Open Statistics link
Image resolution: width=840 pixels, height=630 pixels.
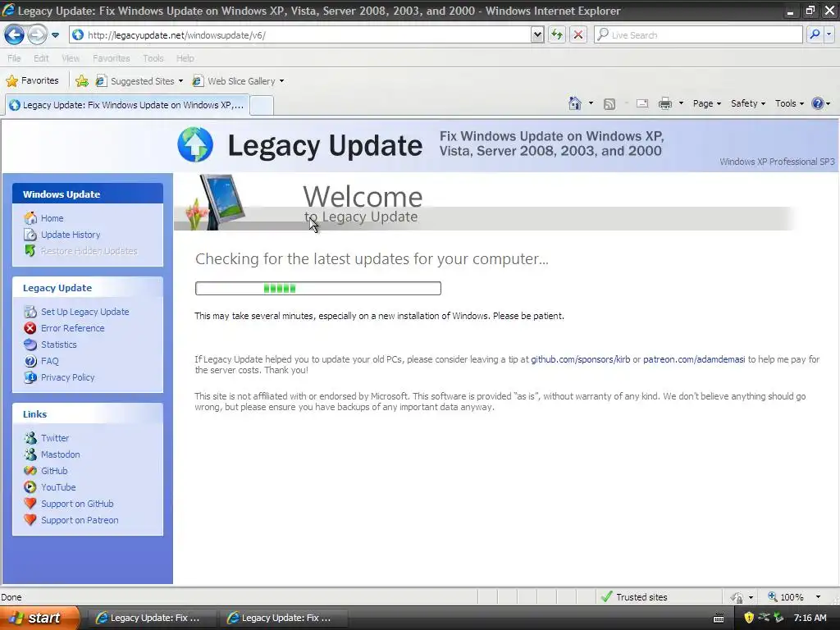click(58, 345)
